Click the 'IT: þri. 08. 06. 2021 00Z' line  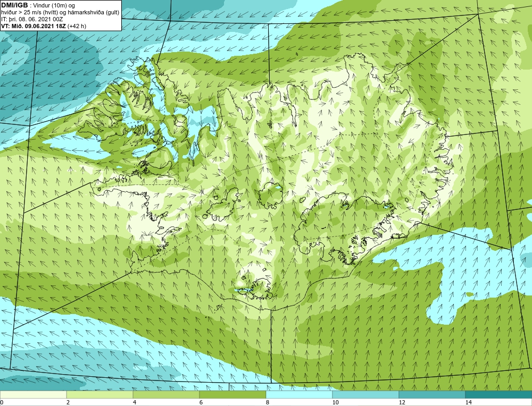coord(32,19)
